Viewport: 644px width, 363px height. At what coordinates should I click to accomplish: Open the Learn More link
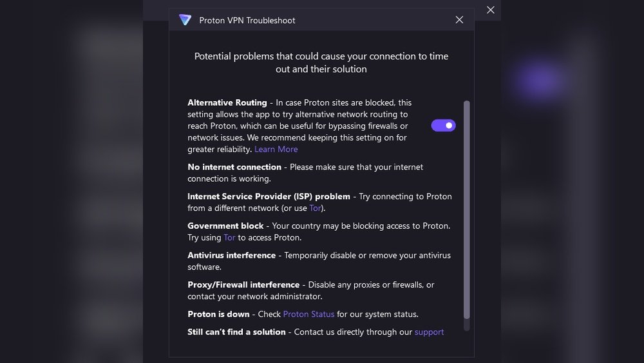tap(276, 149)
